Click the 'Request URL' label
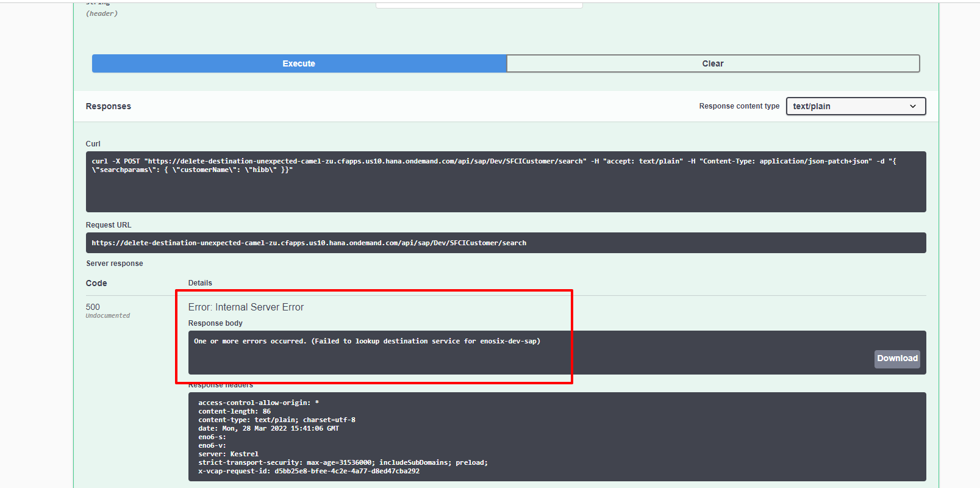Viewport: 980px width, 488px height. [109, 225]
